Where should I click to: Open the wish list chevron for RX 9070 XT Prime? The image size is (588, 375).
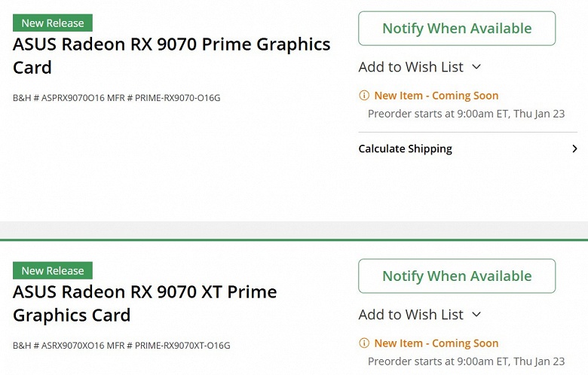point(476,315)
